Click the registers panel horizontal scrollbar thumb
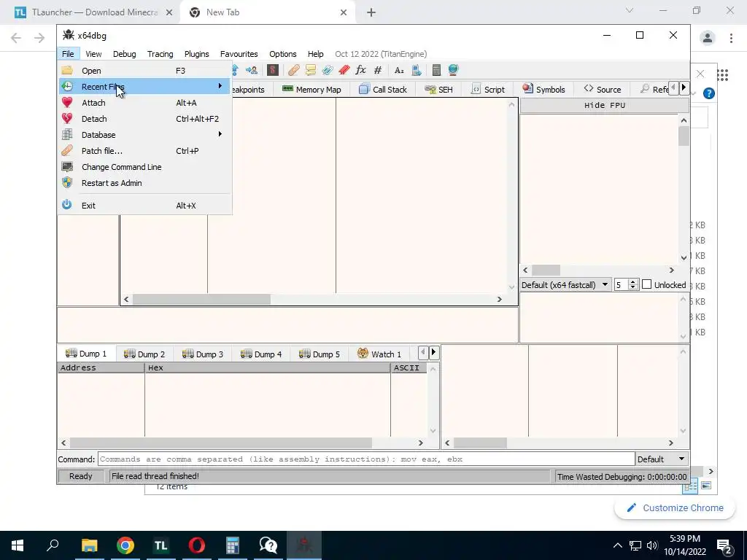 546,270
